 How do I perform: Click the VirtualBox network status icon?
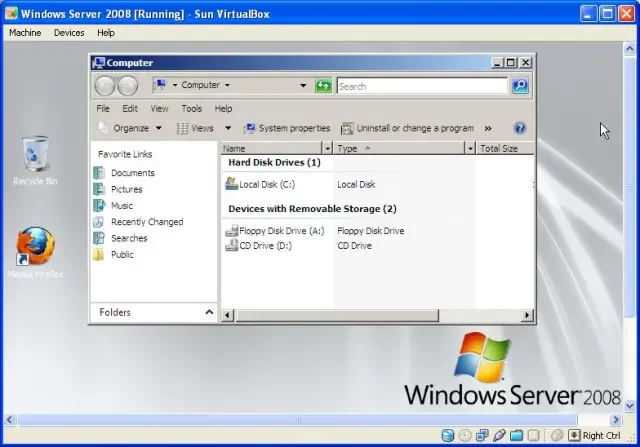click(482, 436)
